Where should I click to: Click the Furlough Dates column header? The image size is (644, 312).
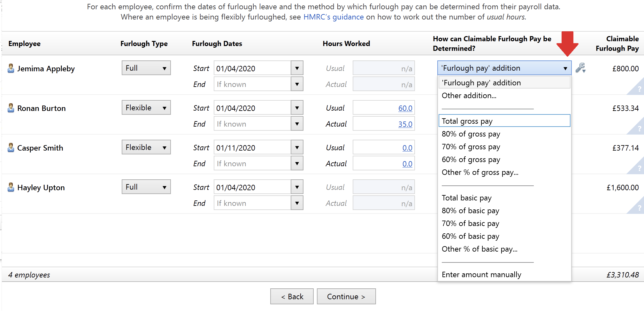(217, 43)
